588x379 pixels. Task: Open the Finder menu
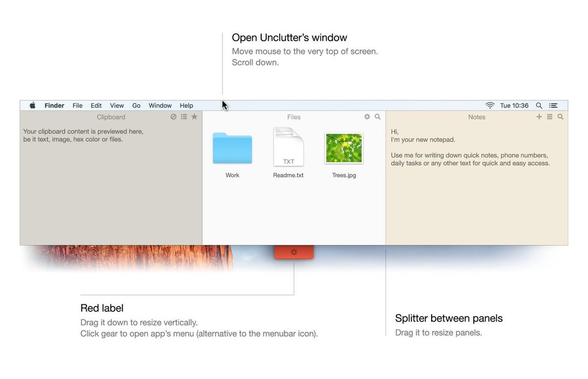(55, 106)
